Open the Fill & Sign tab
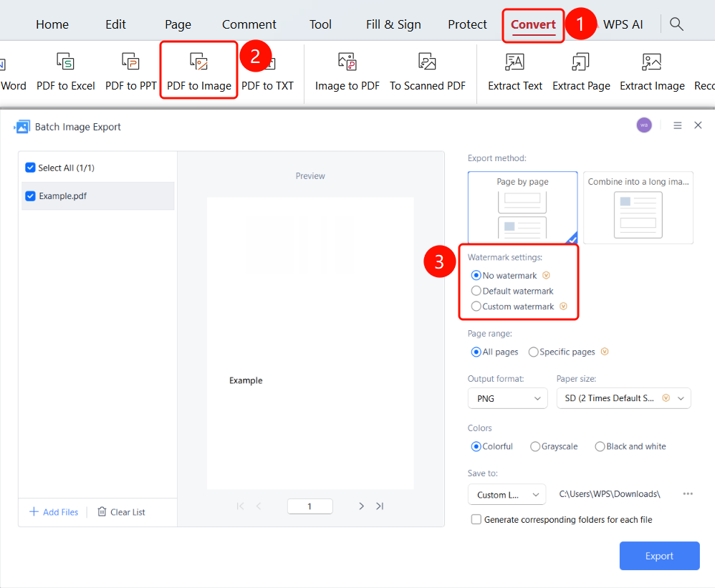Viewport: 715px width, 588px height. [393, 24]
